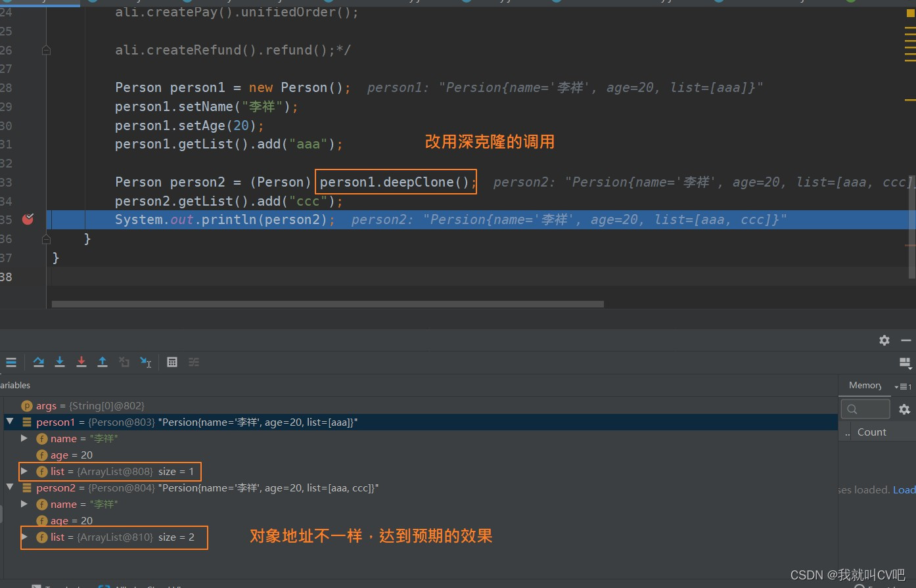This screenshot has height=588, width=916.
Task: Switch to the Memory tab
Action: tap(865, 386)
